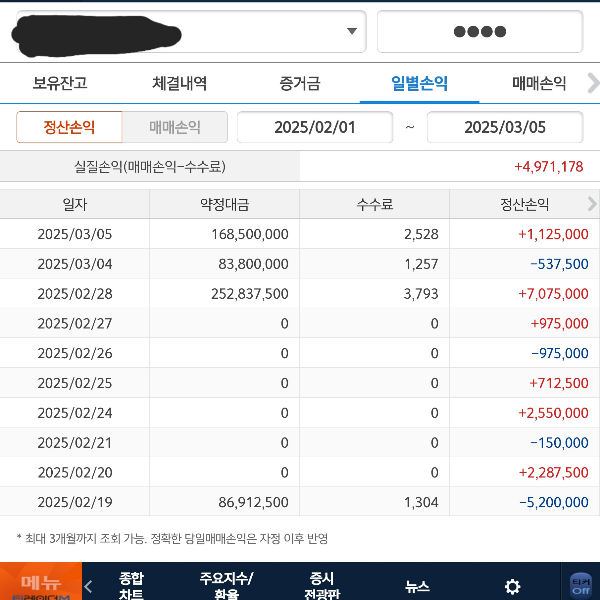
Task: Toggle the ticker Off button
Action: click(580, 585)
